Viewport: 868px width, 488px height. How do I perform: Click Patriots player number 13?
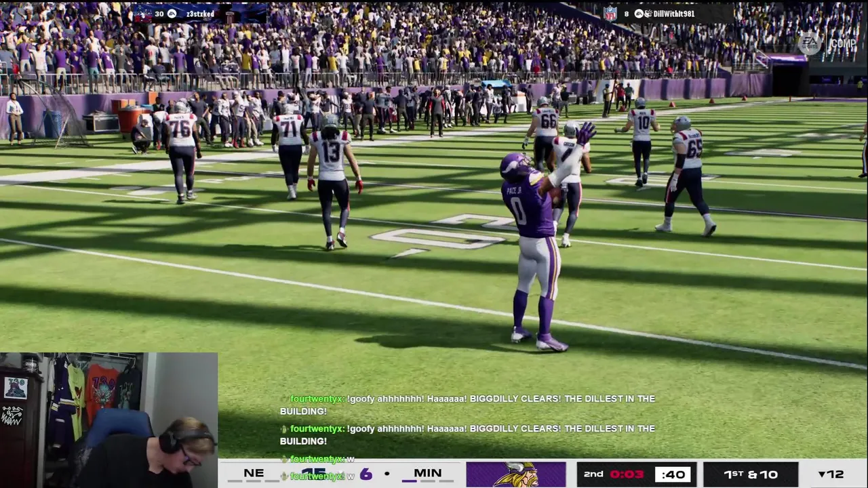(333, 183)
